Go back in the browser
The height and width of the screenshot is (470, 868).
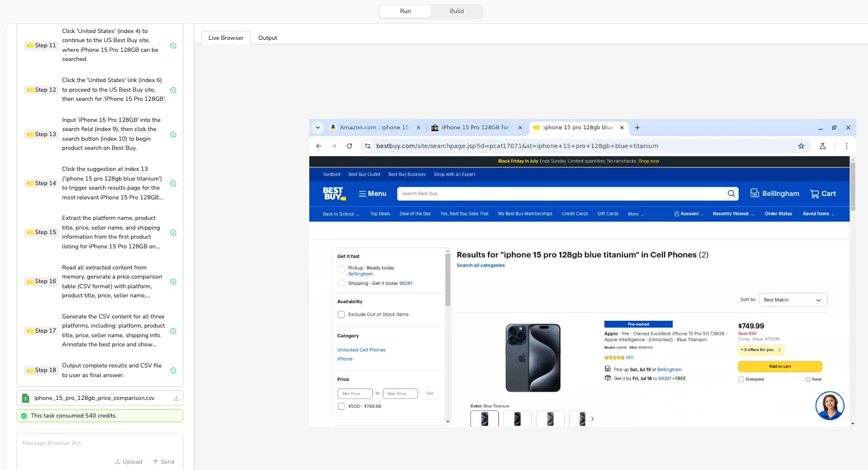pos(318,146)
